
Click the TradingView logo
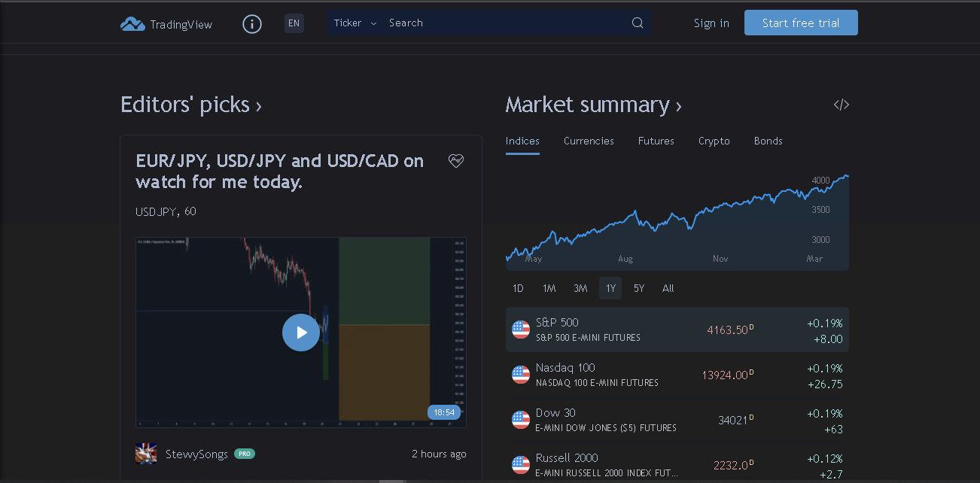coord(166,23)
